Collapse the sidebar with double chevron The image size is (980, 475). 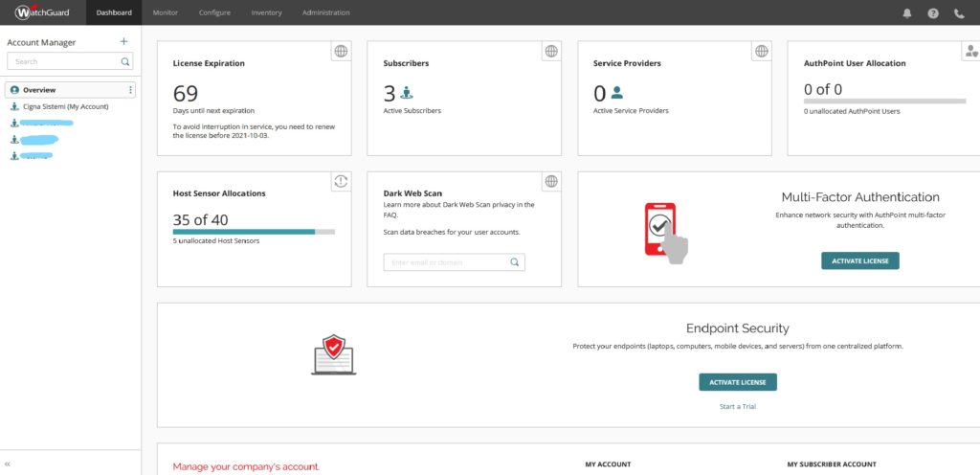tap(8, 464)
